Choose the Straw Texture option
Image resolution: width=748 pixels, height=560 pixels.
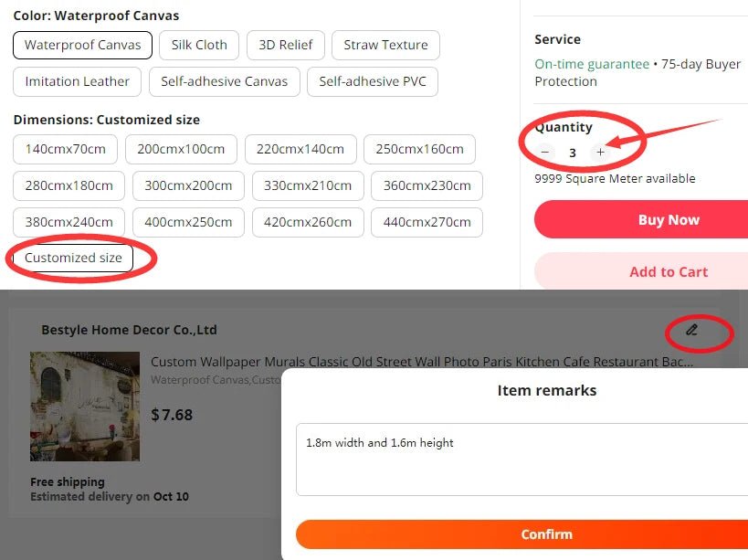coord(385,44)
